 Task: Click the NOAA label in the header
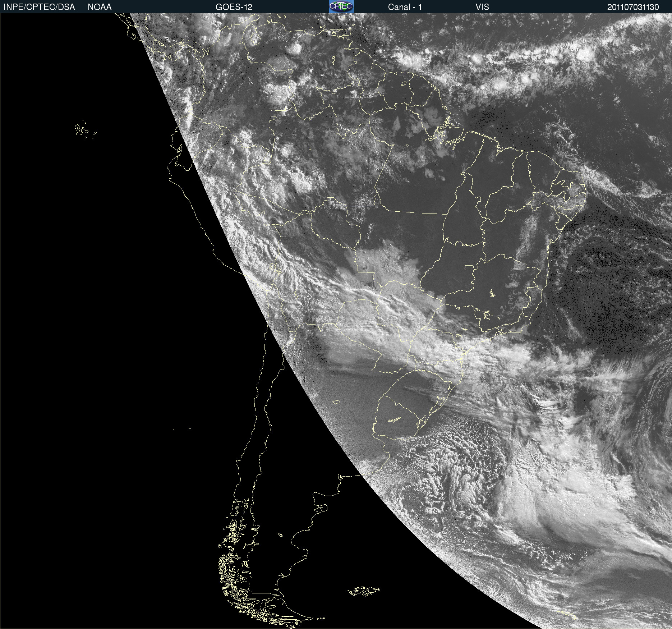(x=100, y=7)
